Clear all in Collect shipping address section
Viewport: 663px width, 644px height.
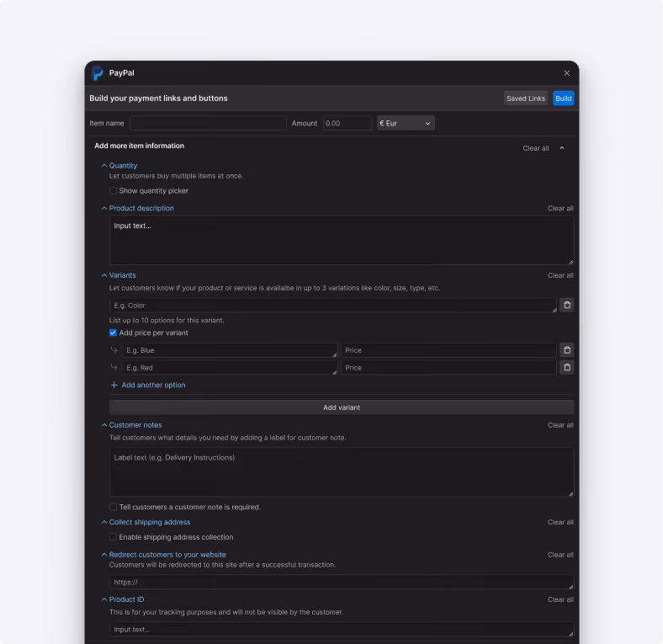pos(560,522)
